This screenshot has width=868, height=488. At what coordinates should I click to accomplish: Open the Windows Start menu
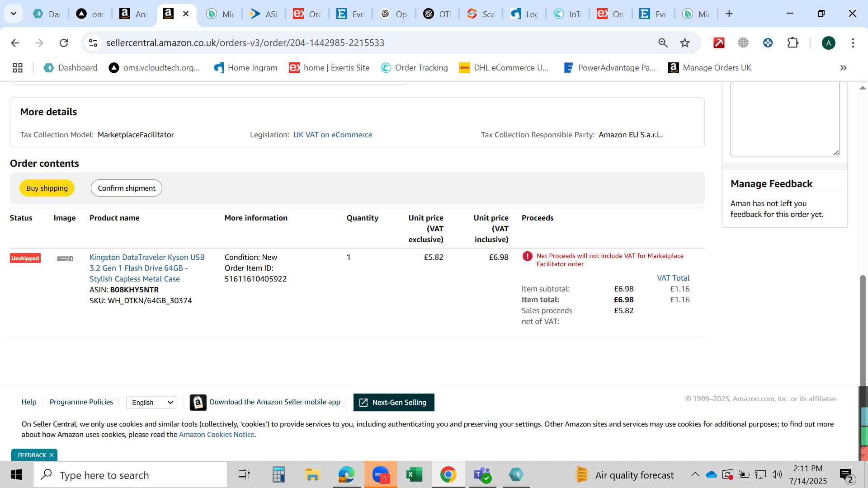pos(16,475)
